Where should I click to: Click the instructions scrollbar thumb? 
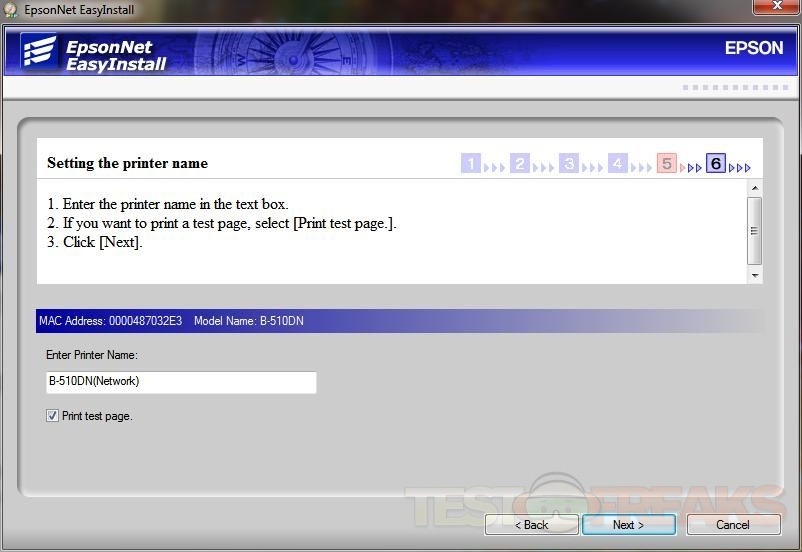pyautogui.click(x=755, y=227)
